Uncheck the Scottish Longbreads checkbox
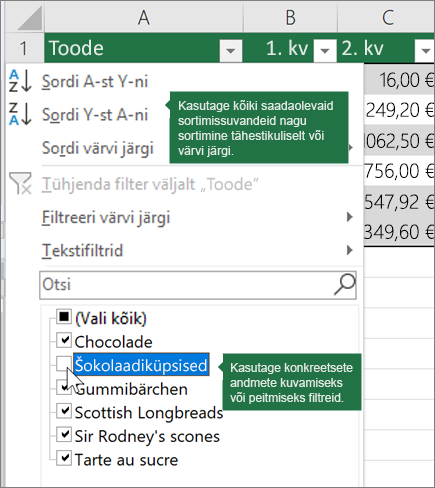 click(64, 411)
